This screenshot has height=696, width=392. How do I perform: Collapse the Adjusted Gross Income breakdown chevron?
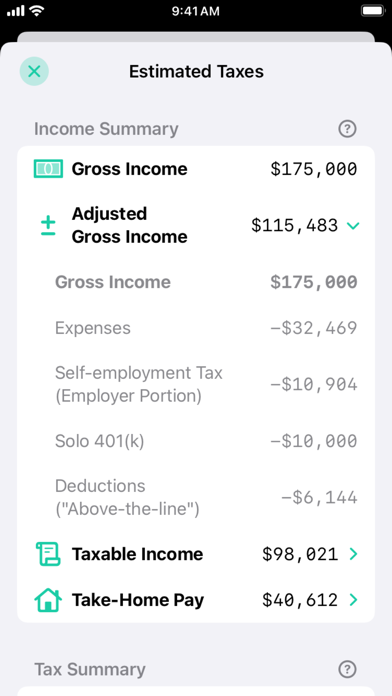click(x=353, y=226)
